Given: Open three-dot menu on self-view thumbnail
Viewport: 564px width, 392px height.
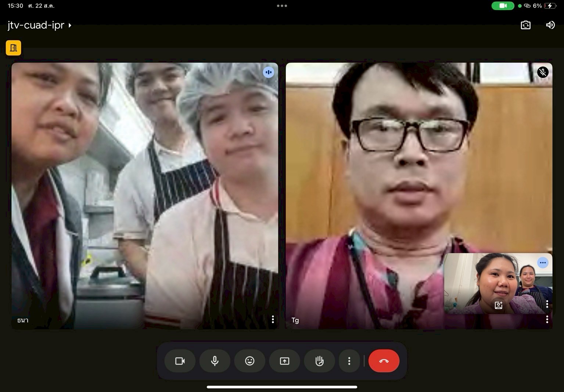Looking at the screenshot, I should pos(547,304).
